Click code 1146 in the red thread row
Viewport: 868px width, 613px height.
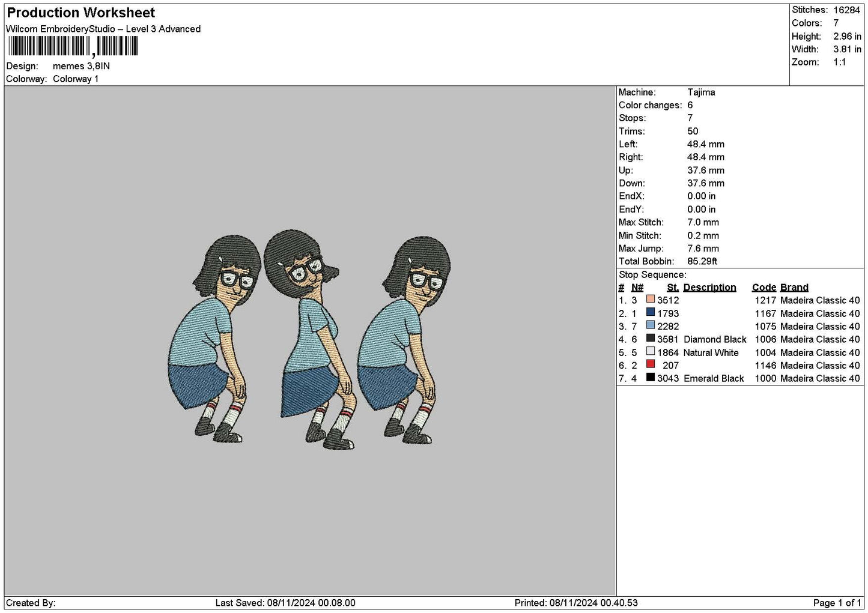(765, 366)
